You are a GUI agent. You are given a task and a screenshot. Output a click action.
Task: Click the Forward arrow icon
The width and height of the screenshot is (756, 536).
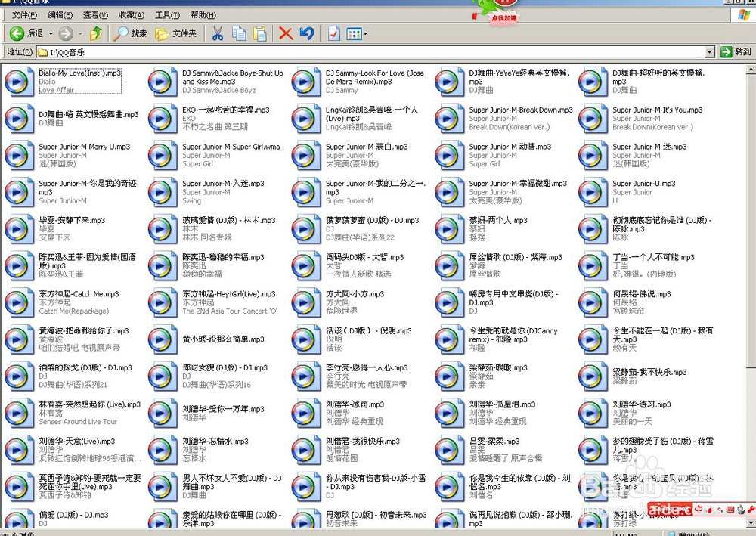[66, 33]
